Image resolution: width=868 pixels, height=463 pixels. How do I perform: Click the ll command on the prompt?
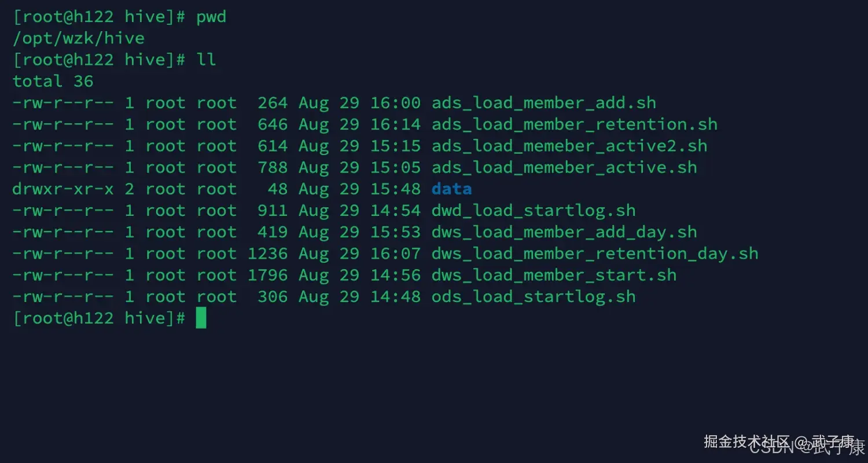pyautogui.click(x=207, y=60)
